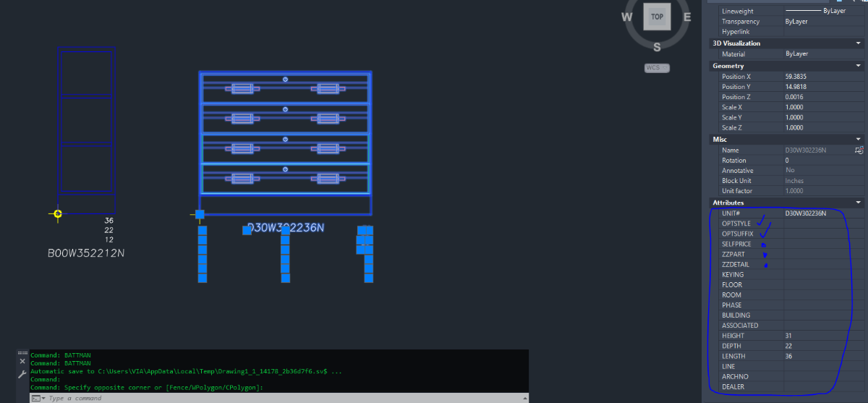Click the empty Hyperlink value field
The width and height of the screenshot is (868, 403).
[824, 32]
